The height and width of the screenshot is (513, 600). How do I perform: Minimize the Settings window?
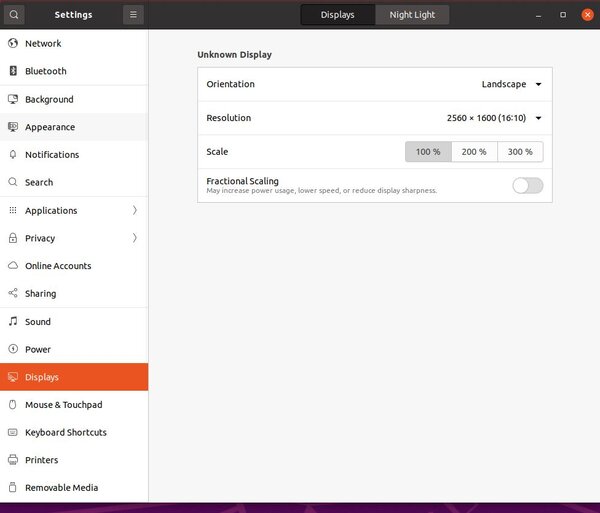[538, 15]
